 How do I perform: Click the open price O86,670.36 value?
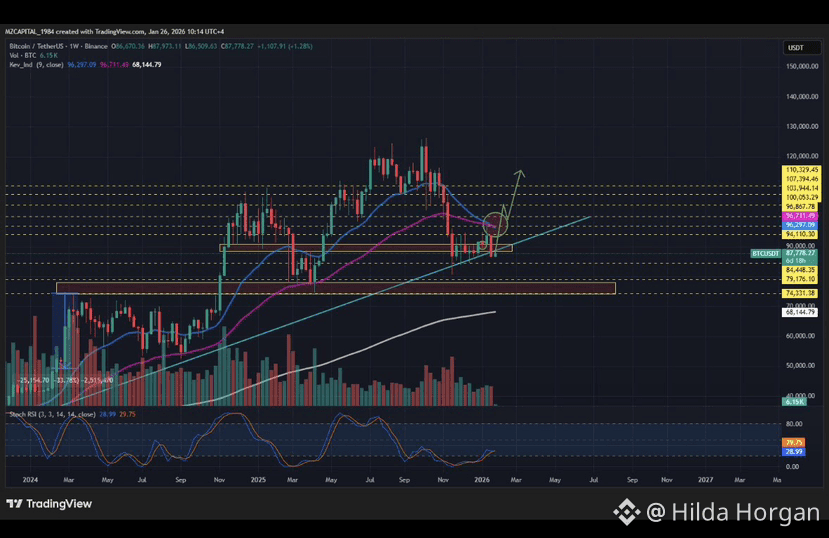(127, 47)
